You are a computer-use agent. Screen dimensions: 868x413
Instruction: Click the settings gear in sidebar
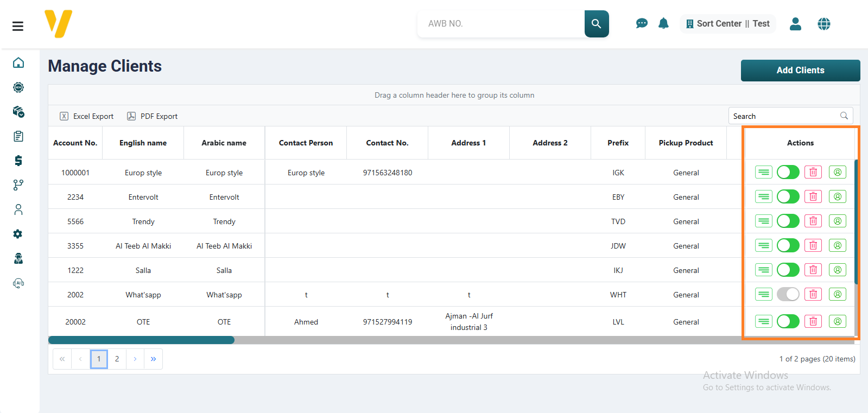pyautogui.click(x=18, y=234)
